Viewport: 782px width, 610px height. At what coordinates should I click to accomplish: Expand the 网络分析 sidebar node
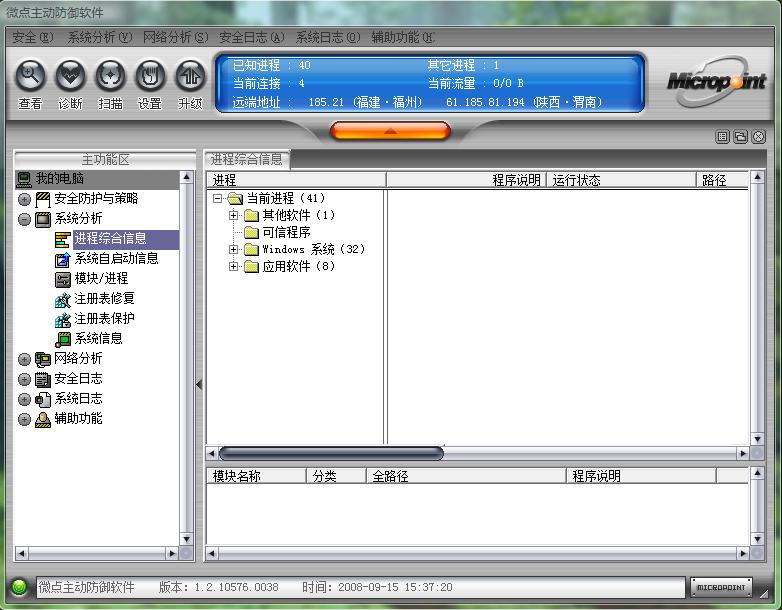point(25,359)
